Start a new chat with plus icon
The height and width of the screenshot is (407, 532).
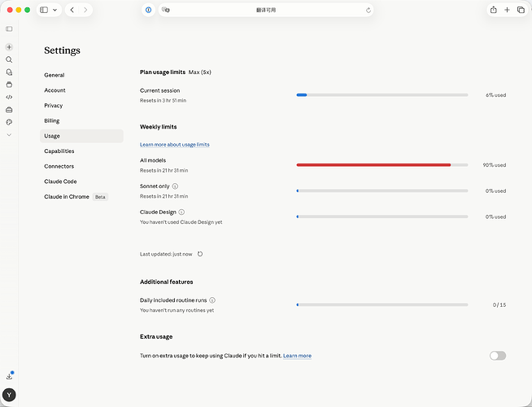coord(9,47)
